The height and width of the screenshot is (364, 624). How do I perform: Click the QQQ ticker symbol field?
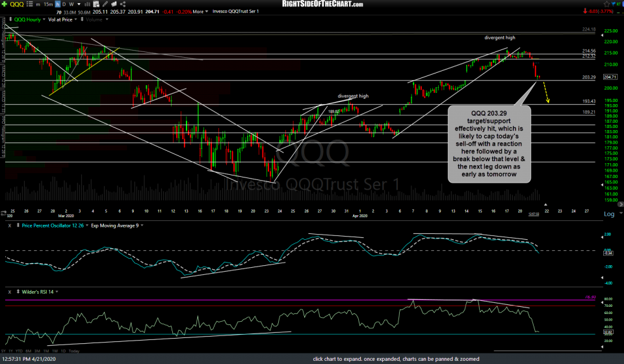(x=17, y=5)
